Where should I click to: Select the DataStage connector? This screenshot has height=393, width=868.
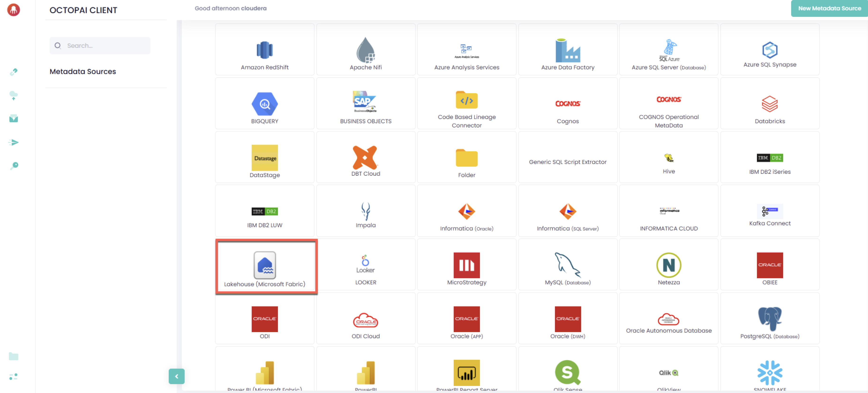265,157
